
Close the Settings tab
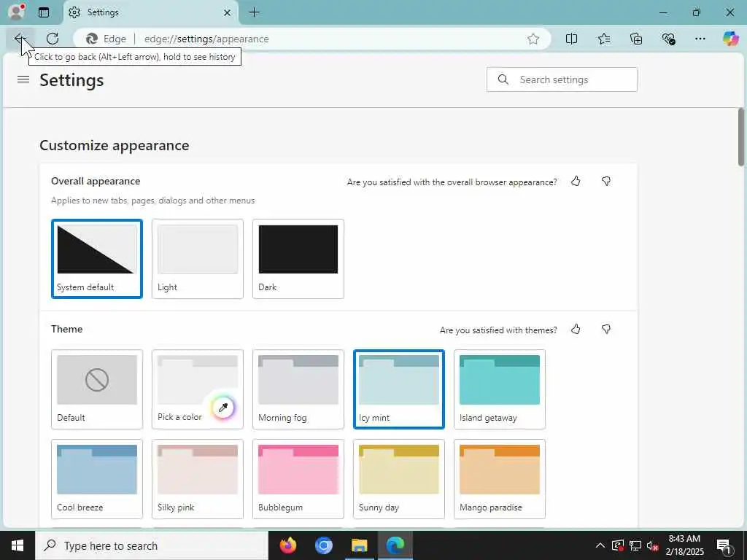pyautogui.click(x=228, y=12)
